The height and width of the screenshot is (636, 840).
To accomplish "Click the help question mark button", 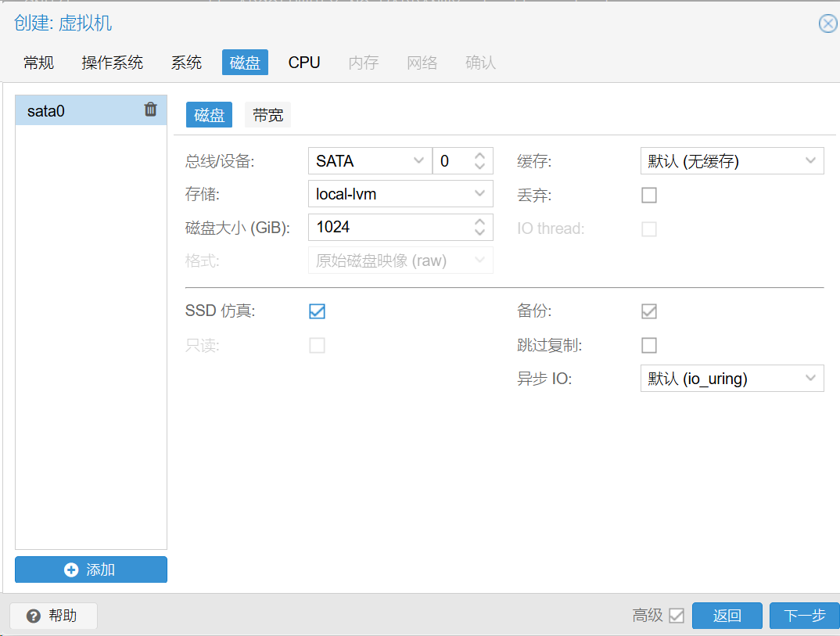I will point(53,616).
